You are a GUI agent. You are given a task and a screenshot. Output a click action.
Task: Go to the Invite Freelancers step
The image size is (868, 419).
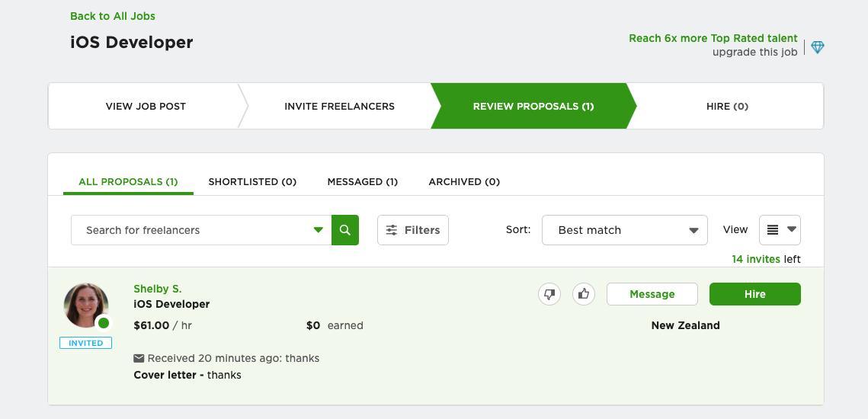(x=339, y=106)
